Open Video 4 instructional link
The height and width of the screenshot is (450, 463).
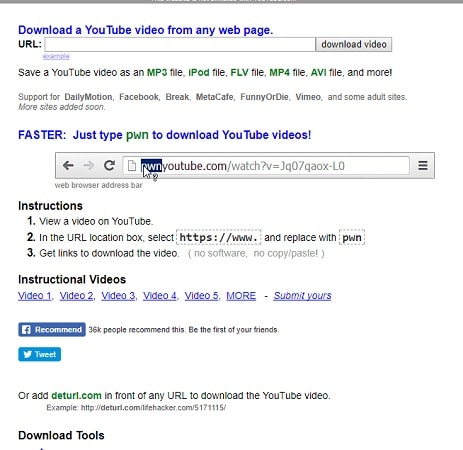click(160, 296)
